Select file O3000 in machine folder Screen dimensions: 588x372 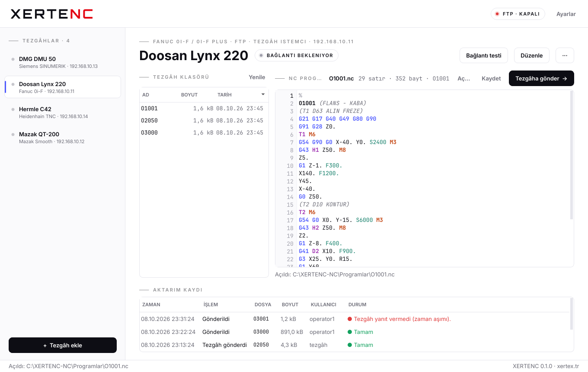click(x=204, y=133)
